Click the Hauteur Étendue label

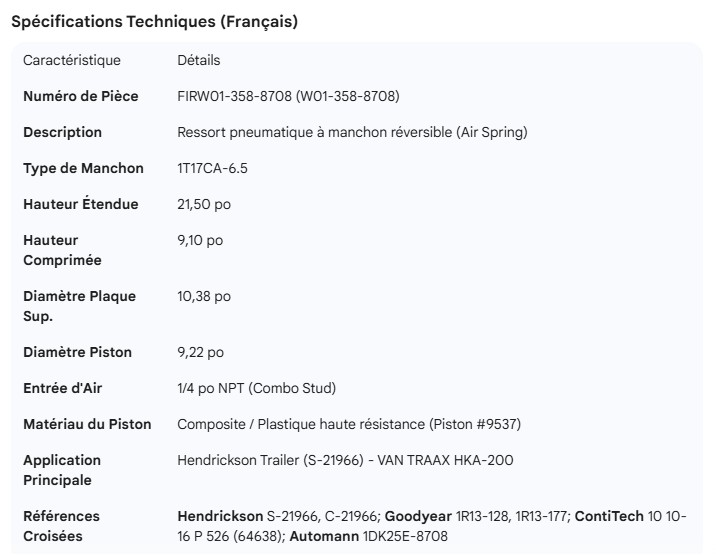tap(80, 204)
